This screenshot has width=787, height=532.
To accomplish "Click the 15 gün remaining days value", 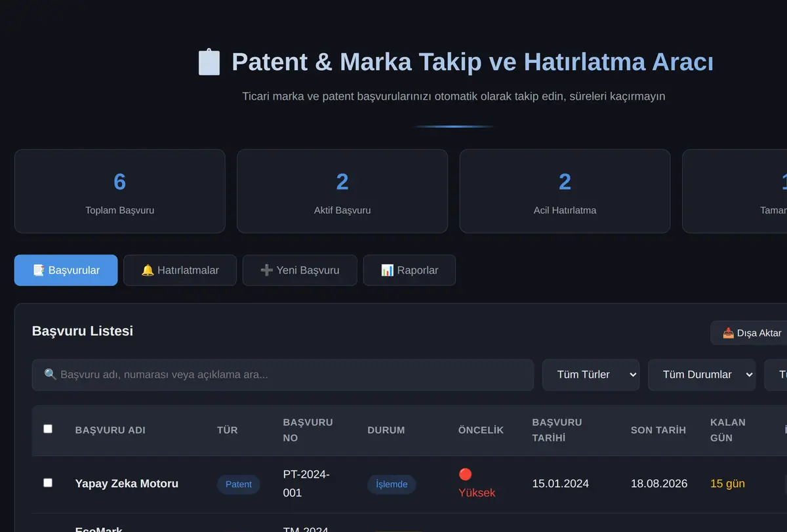I will tap(728, 483).
